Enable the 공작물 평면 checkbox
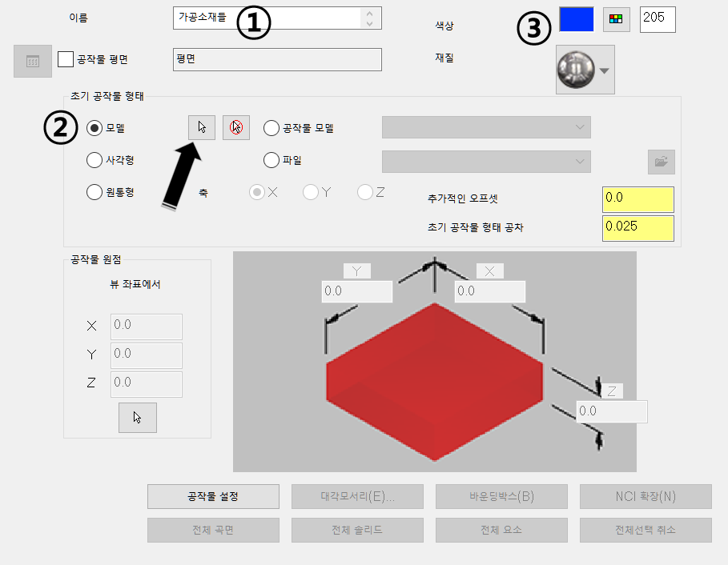Image resolution: width=728 pixels, height=565 pixels. (66, 59)
